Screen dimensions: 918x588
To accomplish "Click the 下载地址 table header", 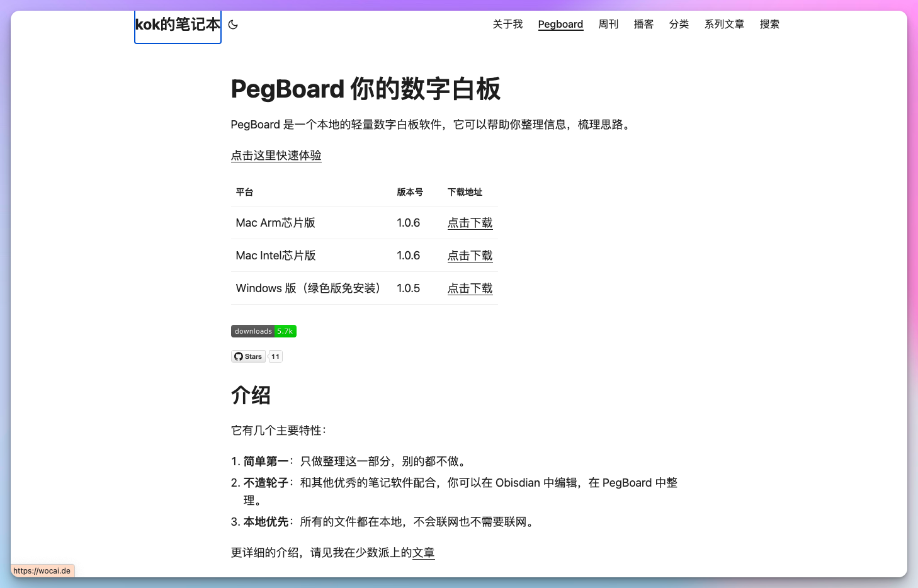I will pos(465,192).
